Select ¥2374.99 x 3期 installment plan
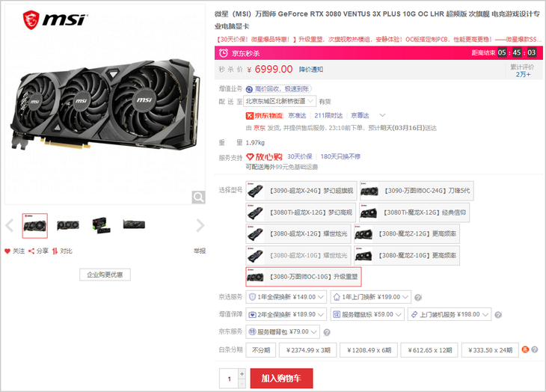Screen dimensions: 546x392 point(308,350)
